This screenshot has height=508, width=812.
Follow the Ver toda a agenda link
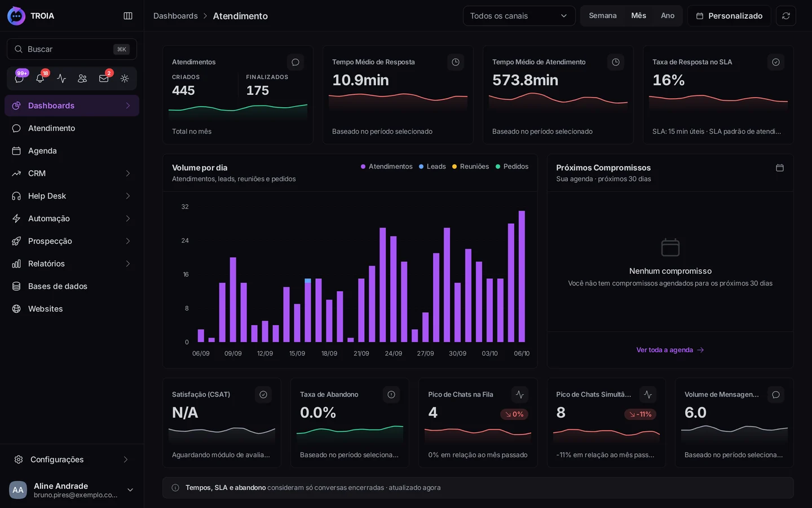(x=670, y=350)
